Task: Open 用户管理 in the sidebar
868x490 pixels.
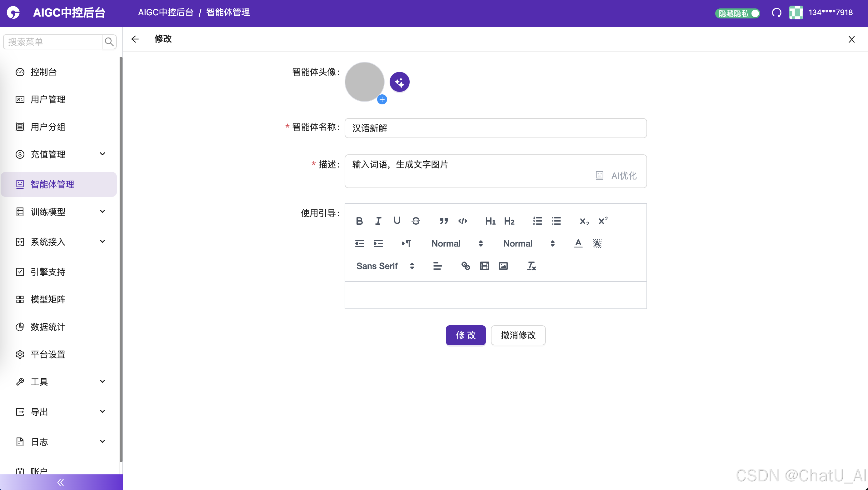Action: (x=48, y=99)
